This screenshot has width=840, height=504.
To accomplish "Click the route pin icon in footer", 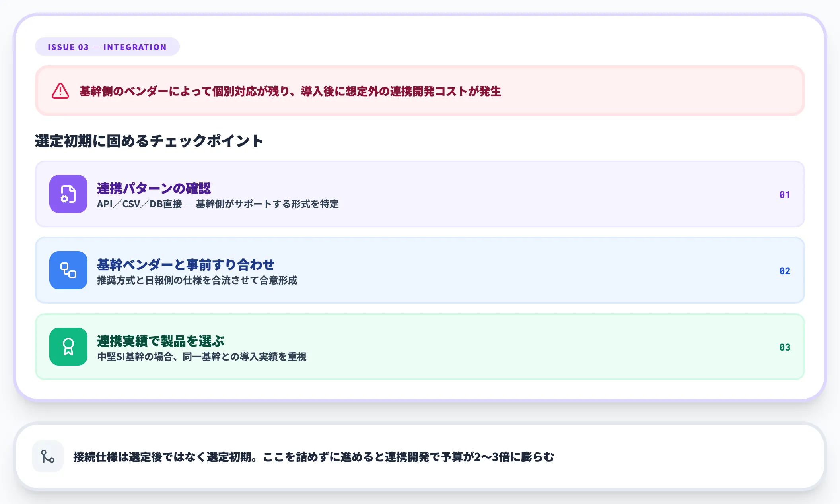I will 47,457.
